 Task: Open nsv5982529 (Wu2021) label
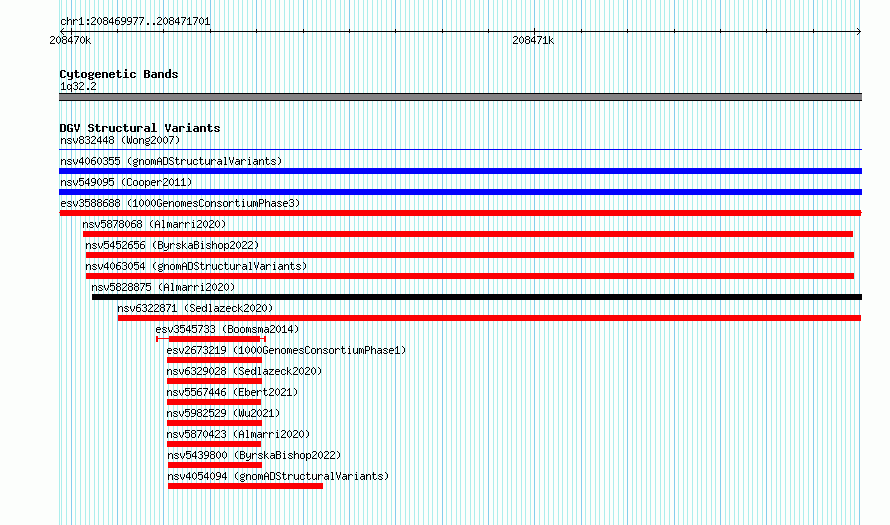(x=223, y=413)
